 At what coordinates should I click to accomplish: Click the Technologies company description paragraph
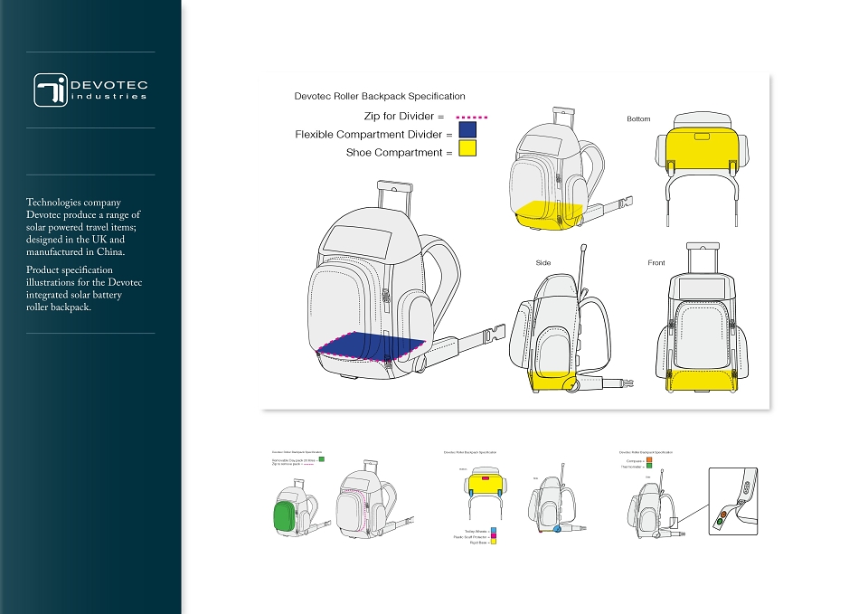click(83, 227)
